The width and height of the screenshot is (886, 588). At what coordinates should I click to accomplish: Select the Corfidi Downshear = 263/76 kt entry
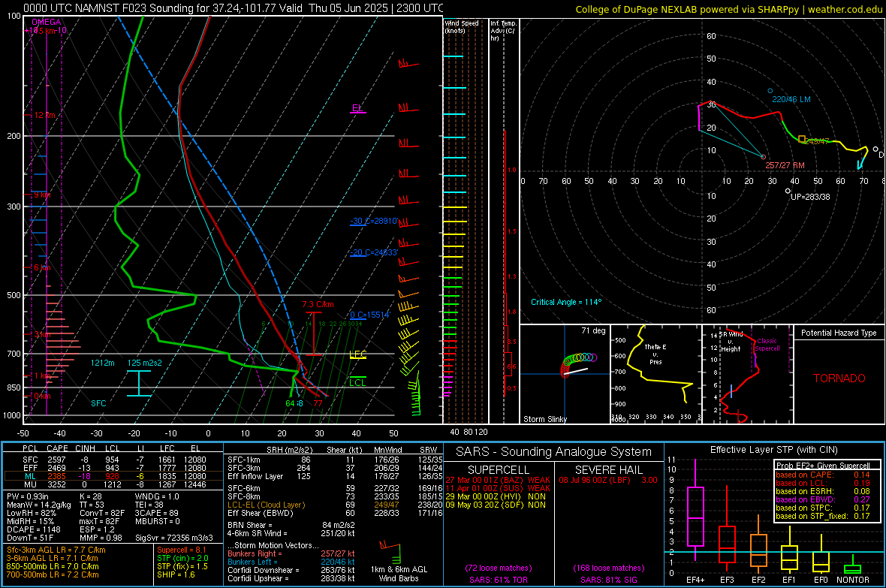coord(291,570)
